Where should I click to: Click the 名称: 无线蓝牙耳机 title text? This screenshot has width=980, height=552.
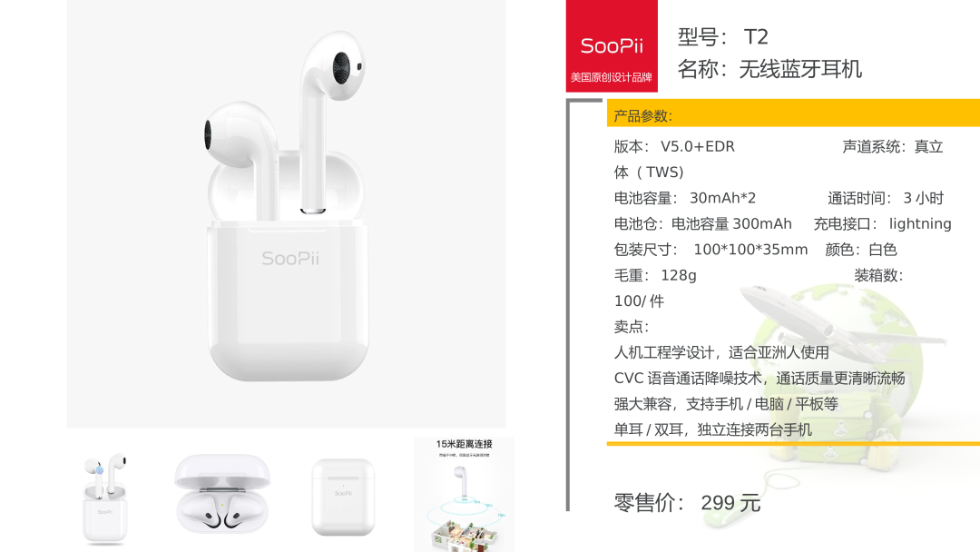pyautogui.click(x=769, y=69)
